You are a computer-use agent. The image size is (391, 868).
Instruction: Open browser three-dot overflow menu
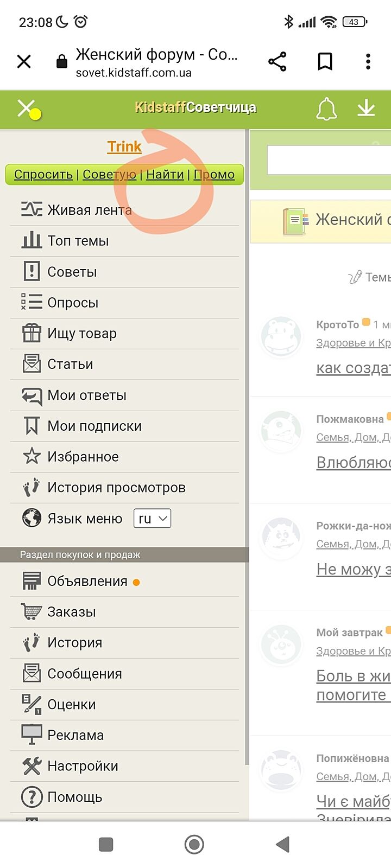(368, 62)
